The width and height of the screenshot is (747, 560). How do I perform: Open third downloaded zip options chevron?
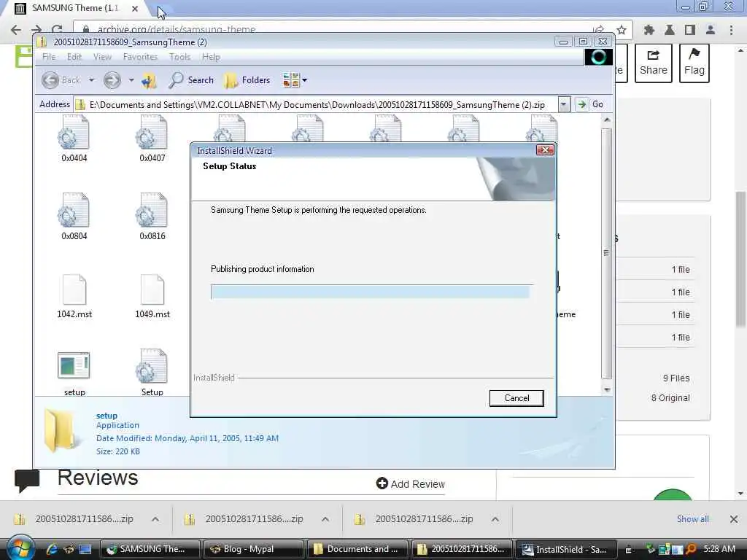[x=495, y=519]
